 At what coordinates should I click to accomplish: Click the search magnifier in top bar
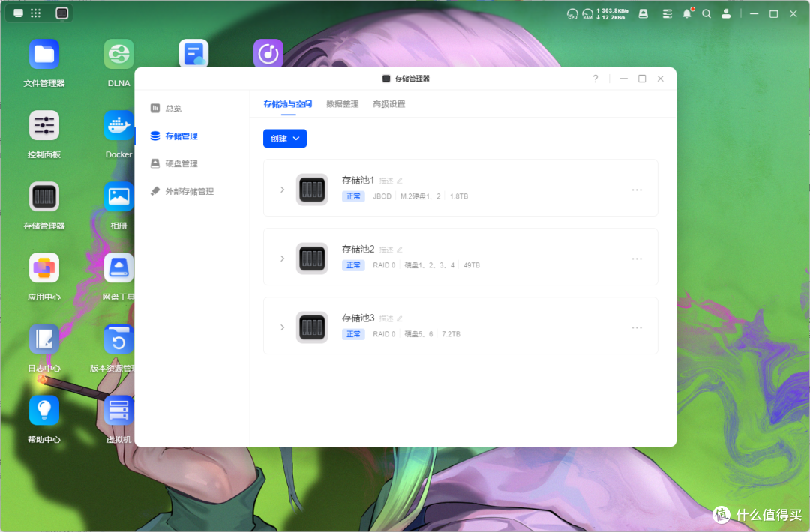pyautogui.click(x=706, y=14)
